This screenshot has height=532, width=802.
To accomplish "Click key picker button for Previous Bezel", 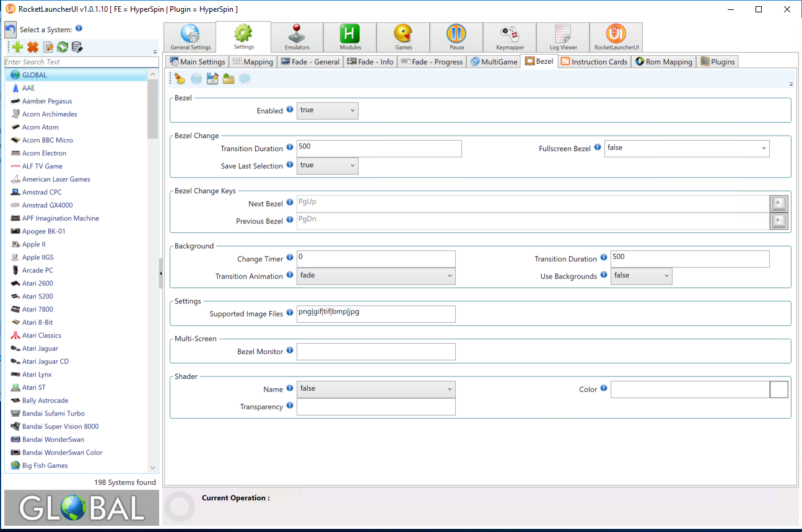I will click(779, 221).
